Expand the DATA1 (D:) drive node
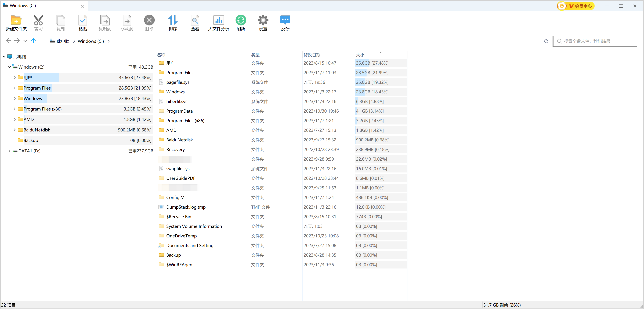Image resolution: width=644 pixels, height=309 pixels. coord(9,151)
